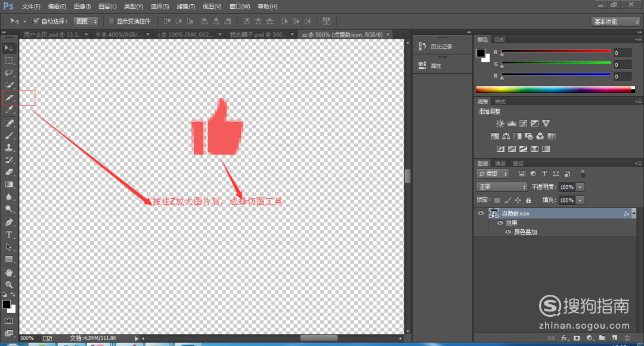
Task: Toggle layer filtering switch on/off
Action: click(583, 174)
